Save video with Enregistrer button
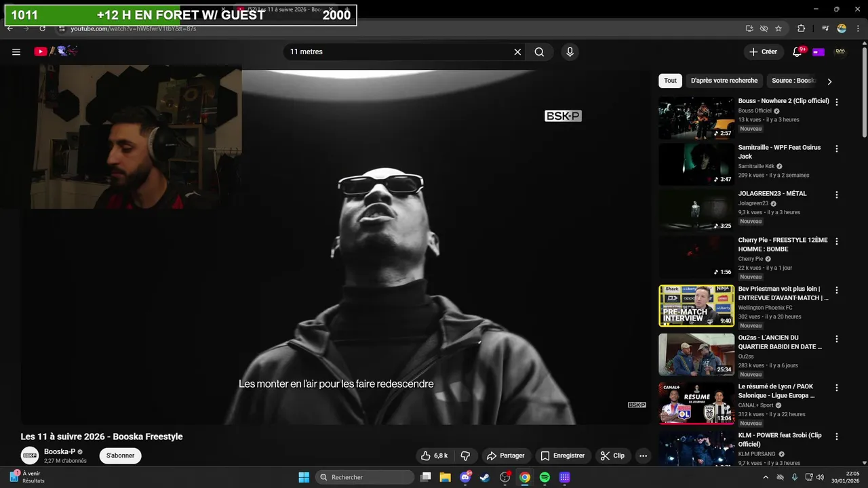868x488 pixels. coord(563,456)
